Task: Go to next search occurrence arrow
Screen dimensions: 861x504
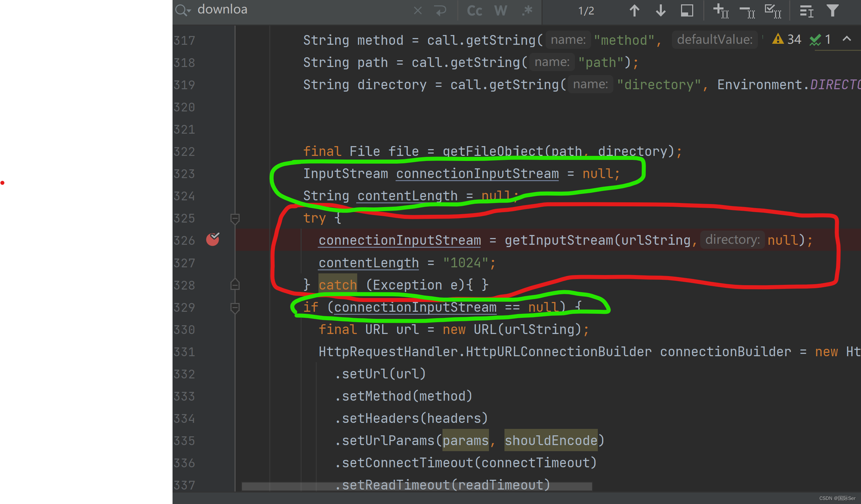Action: pos(660,10)
